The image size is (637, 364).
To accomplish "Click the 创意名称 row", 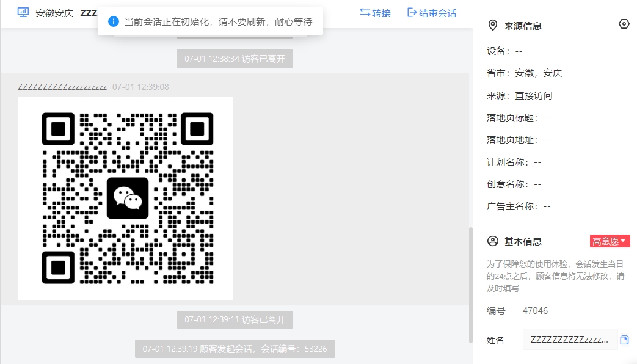I will [514, 184].
